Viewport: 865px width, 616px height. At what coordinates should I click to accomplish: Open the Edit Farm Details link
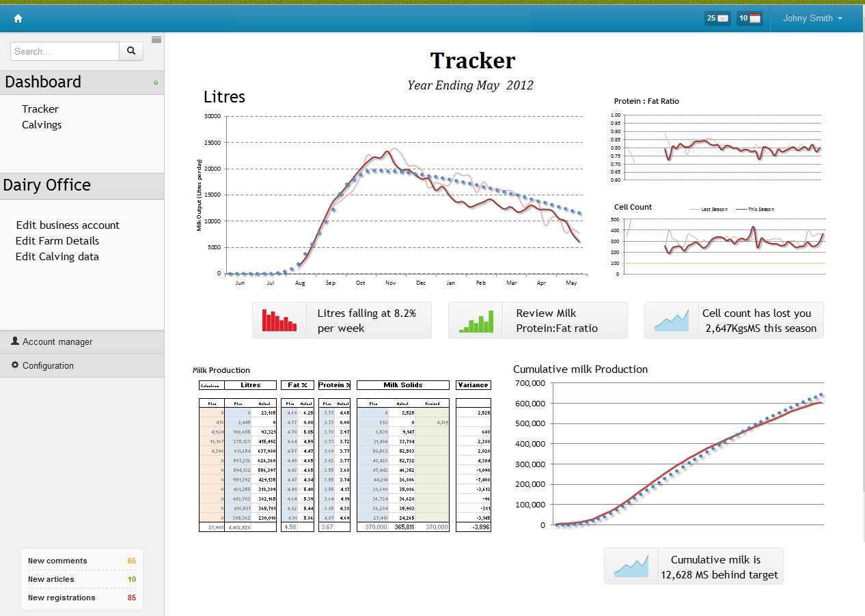pyautogui.click(x=57, y=241)
